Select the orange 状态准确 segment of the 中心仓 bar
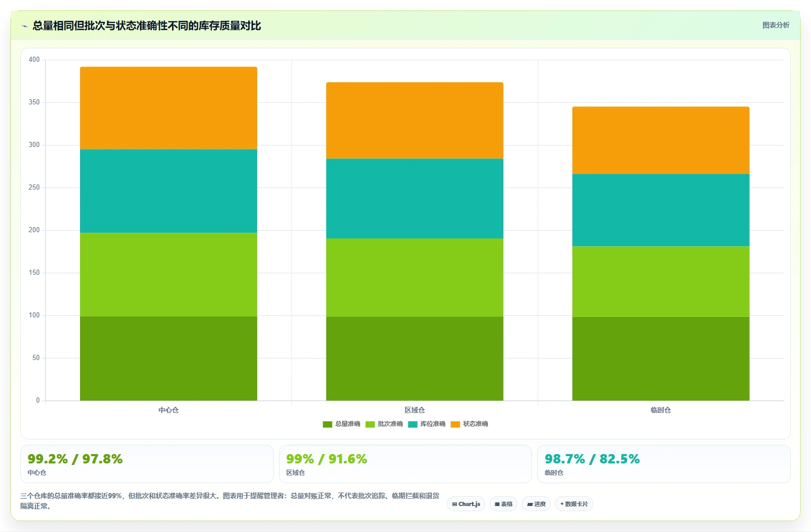The height and width of the screenshot is (532, 811). click(x=168, y=108)
